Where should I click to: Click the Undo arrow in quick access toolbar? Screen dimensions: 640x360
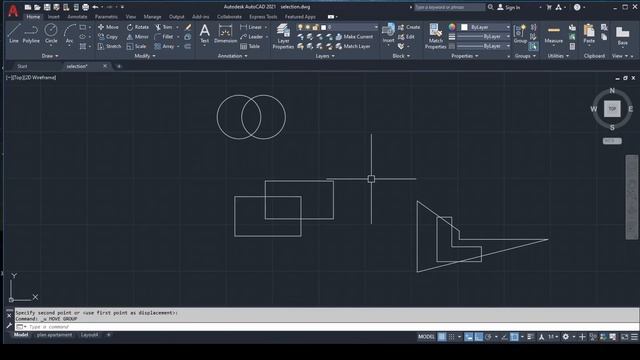pos(96,7)
